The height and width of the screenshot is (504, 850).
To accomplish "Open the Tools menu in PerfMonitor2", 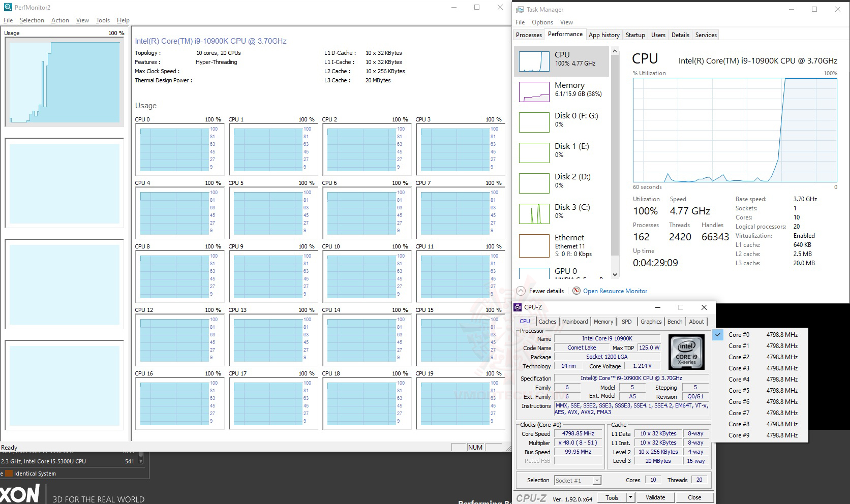I will pyautogui.click(x=103, y=20).
